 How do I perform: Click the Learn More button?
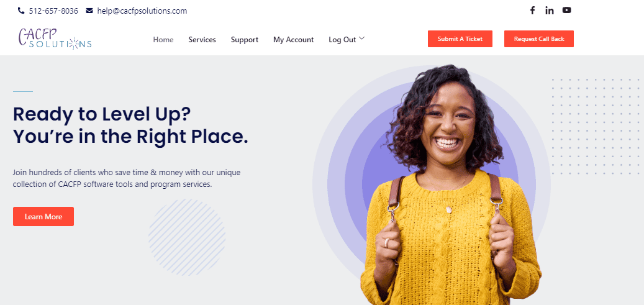click(x=43, y=217)
